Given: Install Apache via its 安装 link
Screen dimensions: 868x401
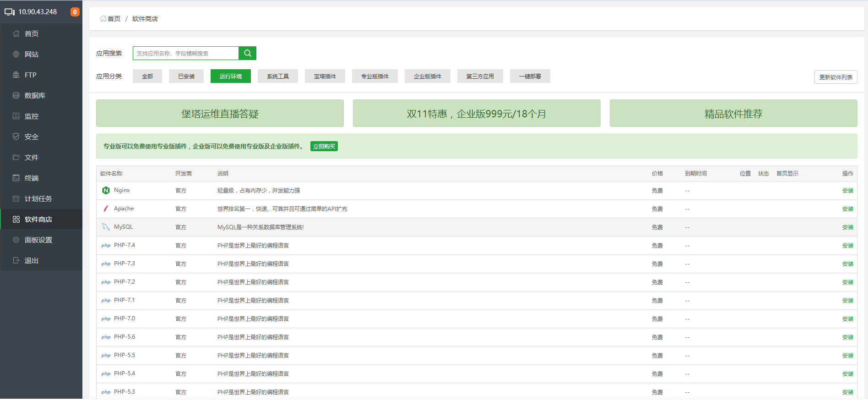Looking at the screenshot, I should pyautogui.click(x=848, y=209).
